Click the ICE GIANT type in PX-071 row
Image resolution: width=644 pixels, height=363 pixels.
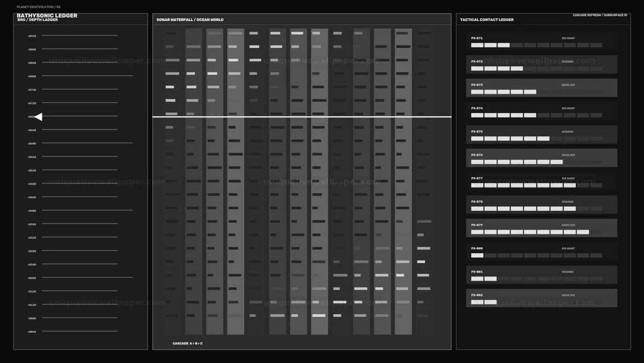coord(568,38)
